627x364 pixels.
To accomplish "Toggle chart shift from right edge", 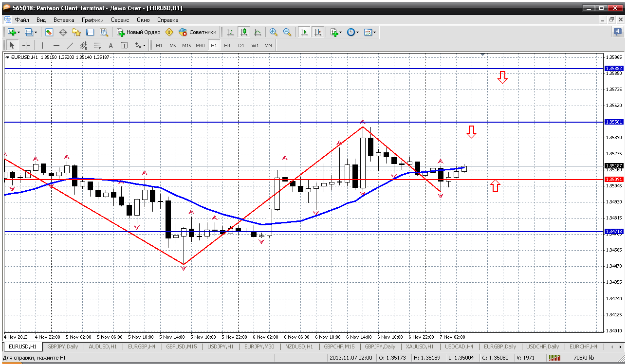I will pos(318,32).
